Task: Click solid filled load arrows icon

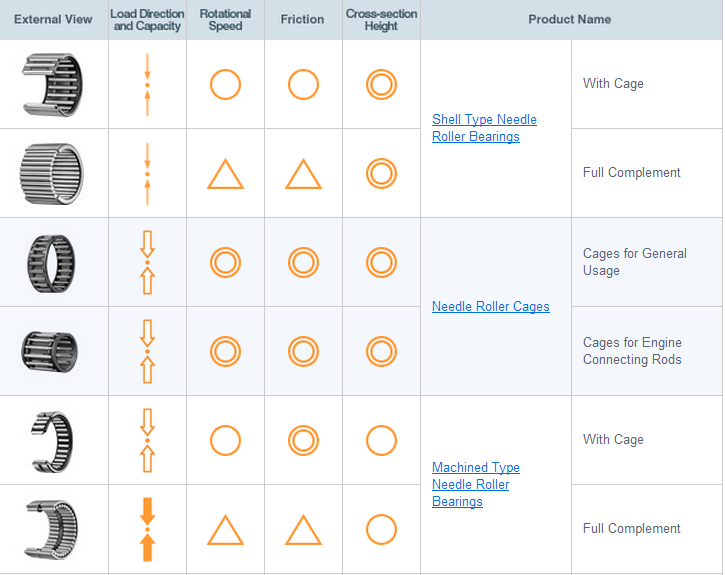Action: tap(147, 529)
